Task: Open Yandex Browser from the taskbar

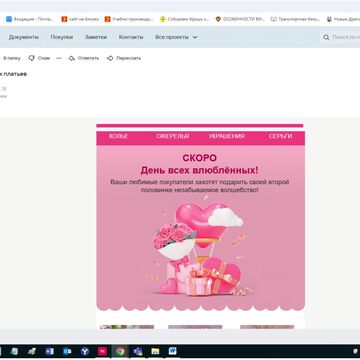Action: (x=85, y=351)
